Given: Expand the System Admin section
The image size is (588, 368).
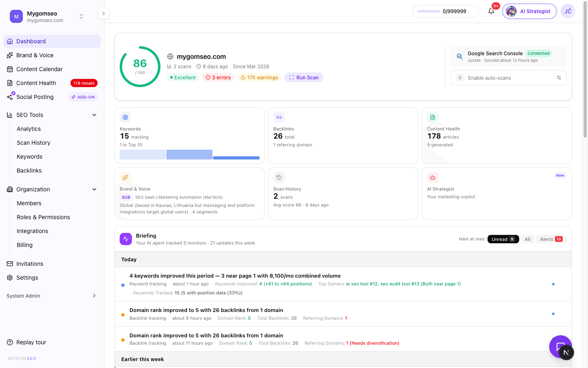Looking at the screenshot, I should click(x=94, y=296).
